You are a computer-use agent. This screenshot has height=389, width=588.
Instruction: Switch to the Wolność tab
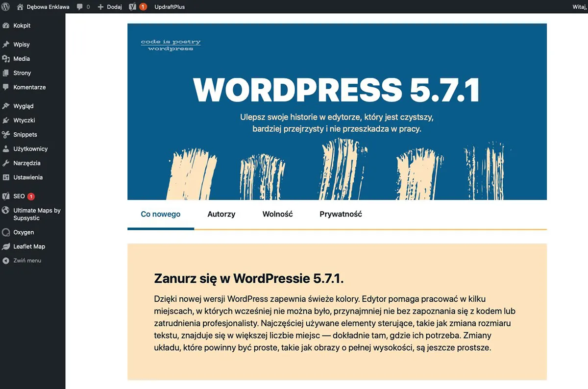277,214
